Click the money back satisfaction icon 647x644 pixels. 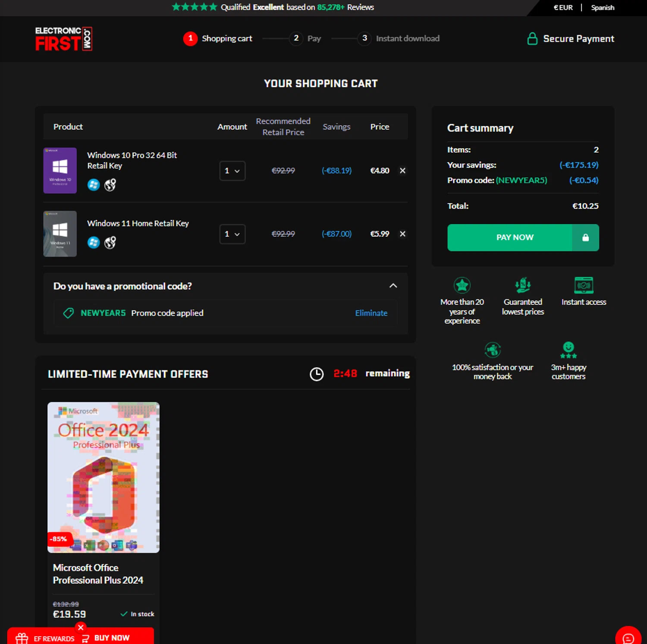493,350
